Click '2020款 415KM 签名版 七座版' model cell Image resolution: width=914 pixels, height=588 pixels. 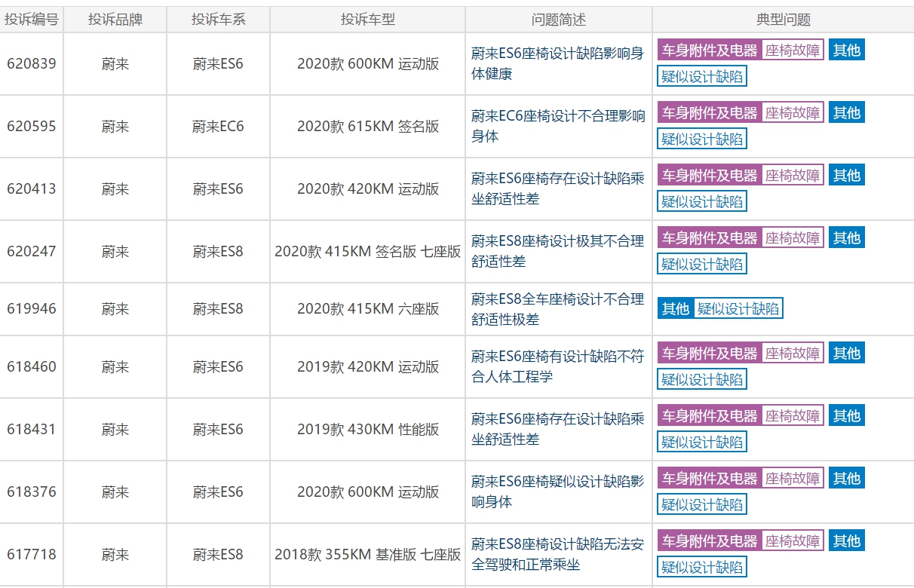pyautogui.click(x=368, y=252)
